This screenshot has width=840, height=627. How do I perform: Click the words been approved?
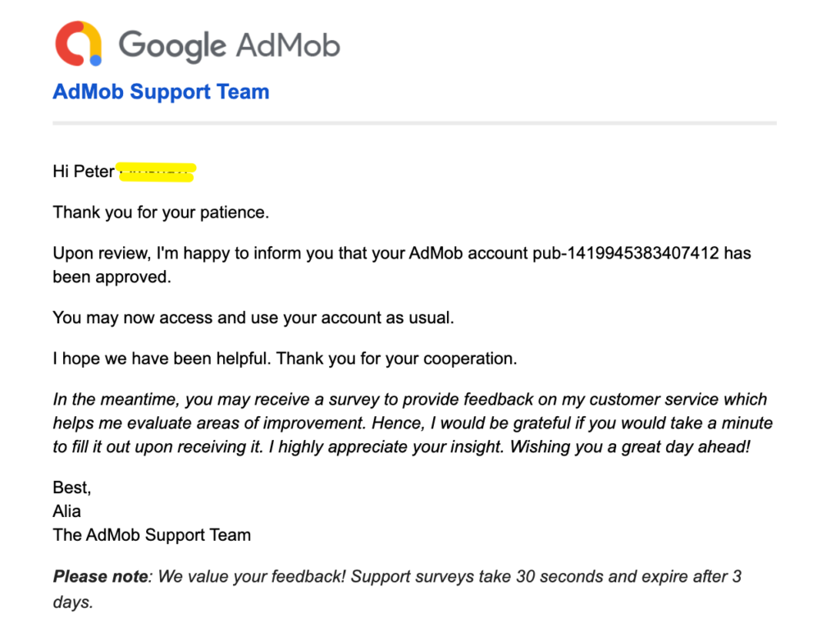pyautogui.click(x=112, y=277)
